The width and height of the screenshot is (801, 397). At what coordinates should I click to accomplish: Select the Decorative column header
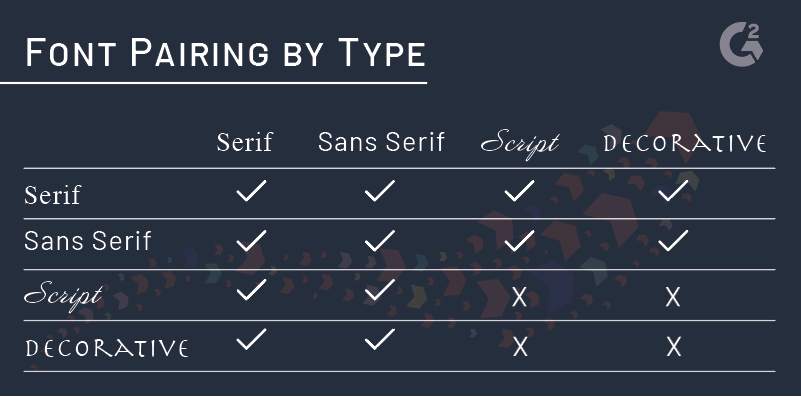tap(685, 144)
